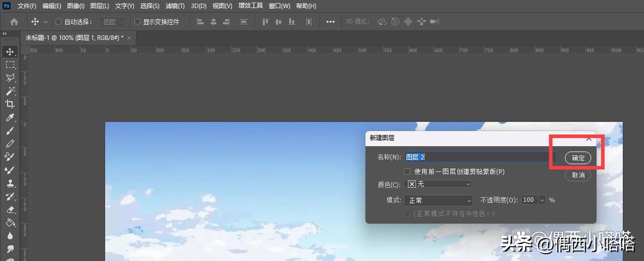The image size is (644, 261).
Task: Switch to the Clone Stamp tool
Action: (x=10, y=183)
